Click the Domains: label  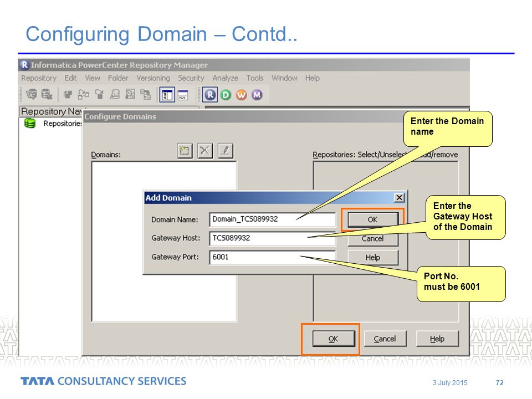pyautogui.click(x=106, y=155)
